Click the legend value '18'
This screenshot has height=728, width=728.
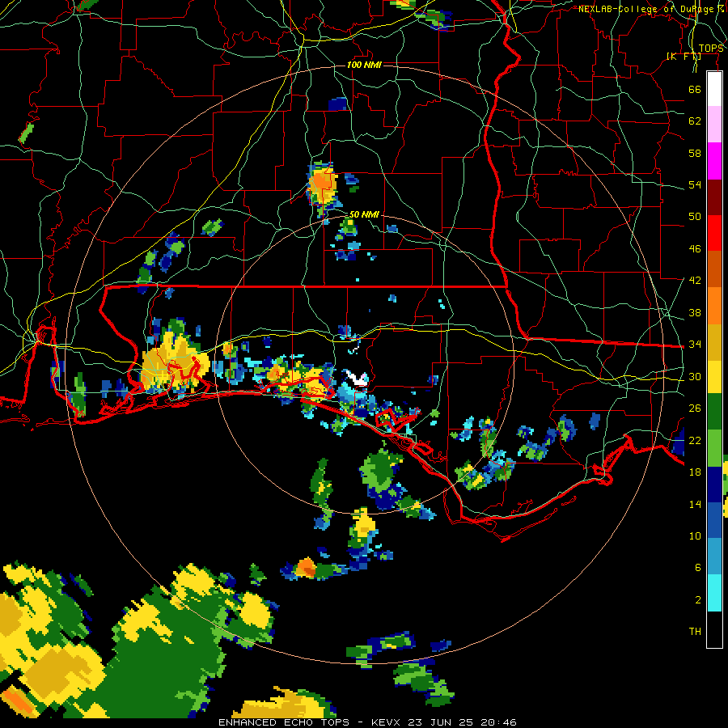tap(695, 472)
